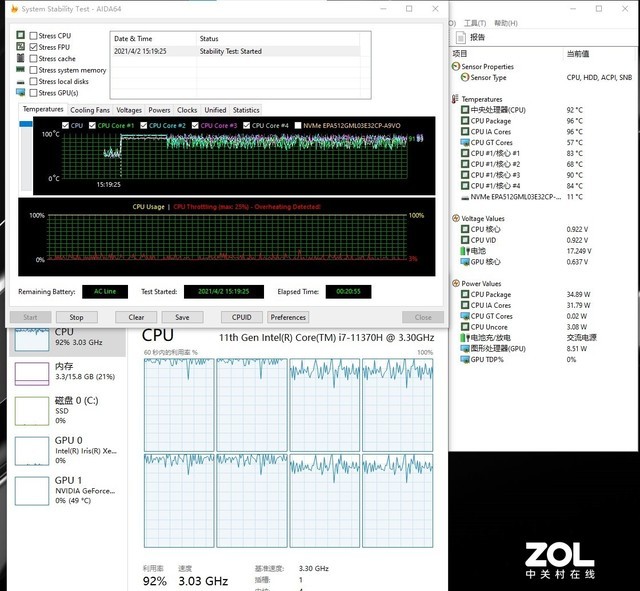Click the Stress cache icon
The height and width of the screenshot is (591, 640).
point(20,58)
